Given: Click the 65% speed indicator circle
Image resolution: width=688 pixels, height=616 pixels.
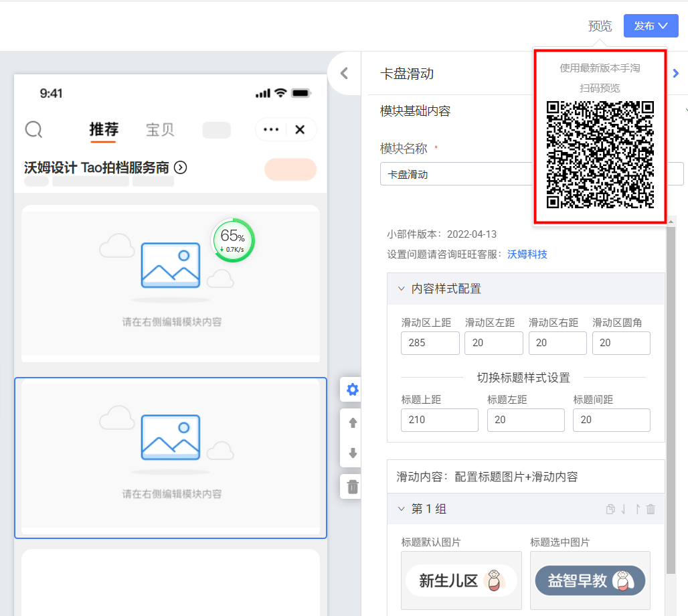Looking at the screenshot, I should (x=233, y=240).
